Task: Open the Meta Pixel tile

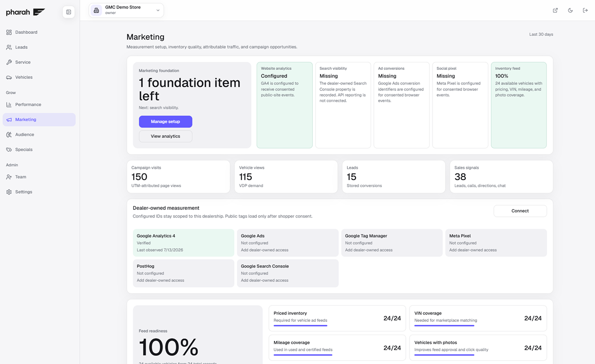Action: (496, 243)
